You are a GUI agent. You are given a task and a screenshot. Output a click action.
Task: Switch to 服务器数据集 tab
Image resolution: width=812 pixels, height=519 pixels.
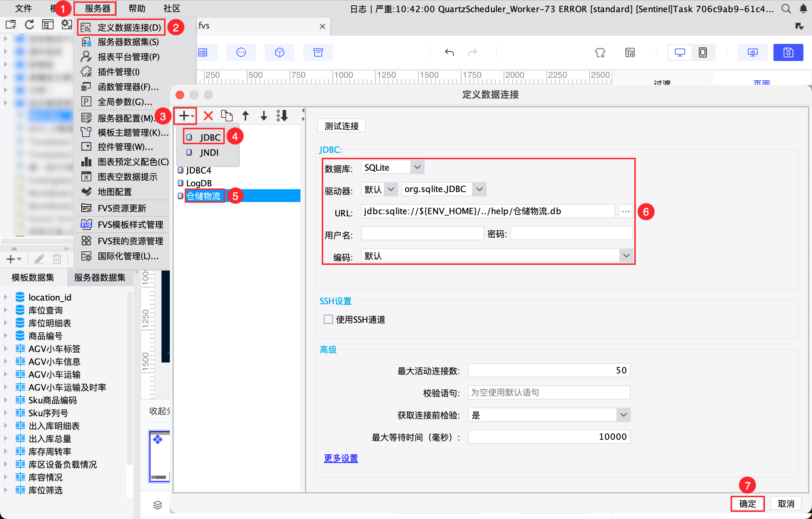pyautogui.click(x=100, y=277)
